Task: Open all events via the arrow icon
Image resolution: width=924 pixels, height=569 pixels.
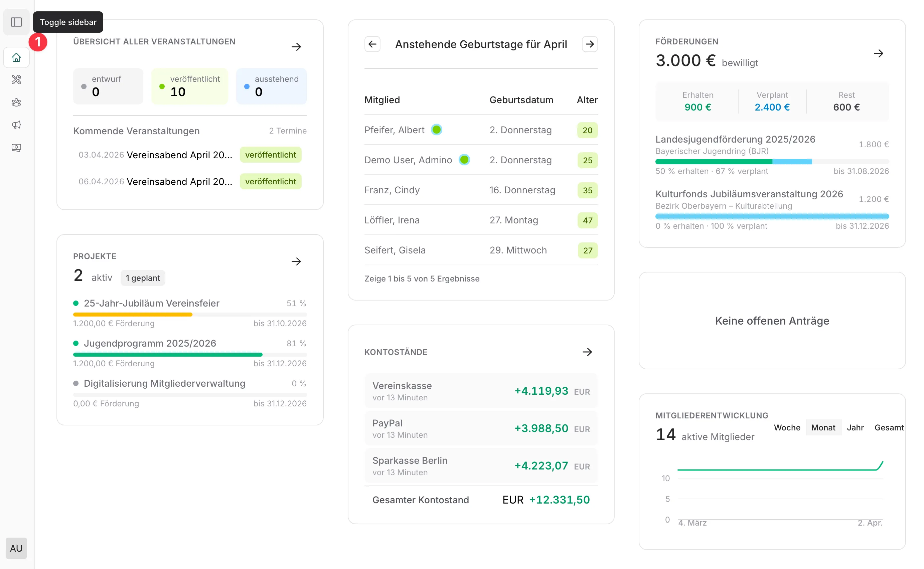Action: point(296,46)
